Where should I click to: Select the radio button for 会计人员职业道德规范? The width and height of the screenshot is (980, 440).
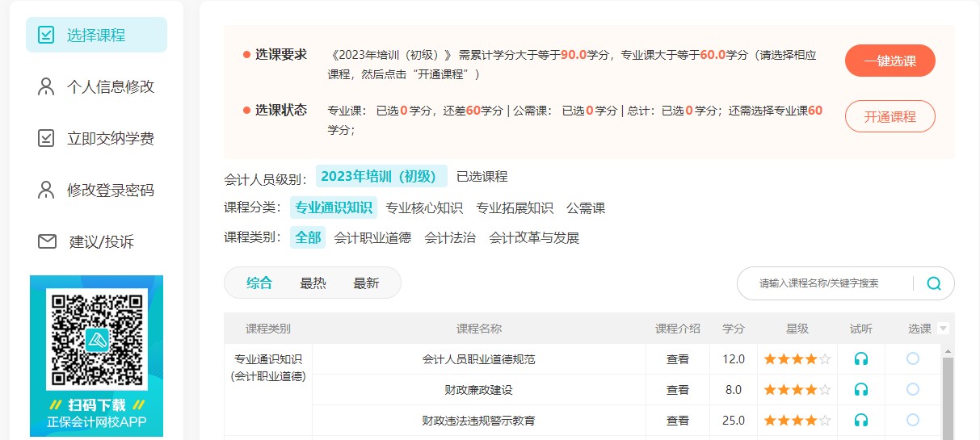[x=913, y=358]
